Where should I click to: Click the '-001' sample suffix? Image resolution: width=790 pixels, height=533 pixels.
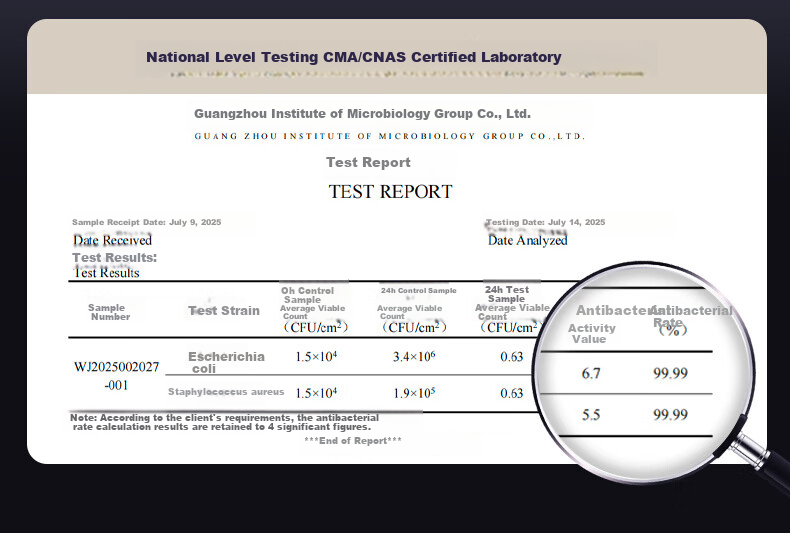point(116,385)
